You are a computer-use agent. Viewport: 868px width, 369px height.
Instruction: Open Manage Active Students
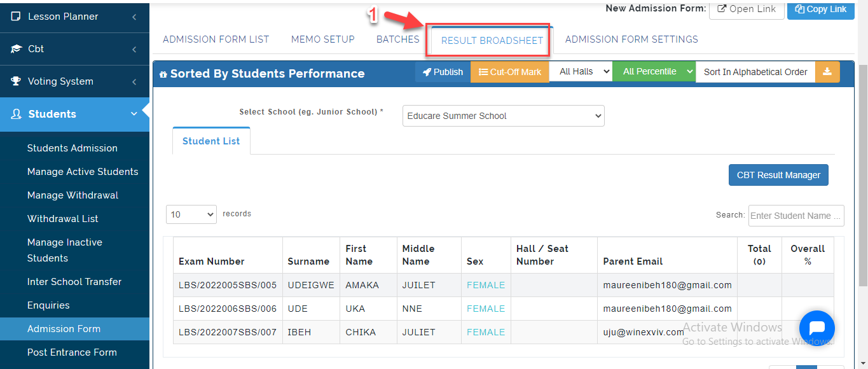[83, 172]
